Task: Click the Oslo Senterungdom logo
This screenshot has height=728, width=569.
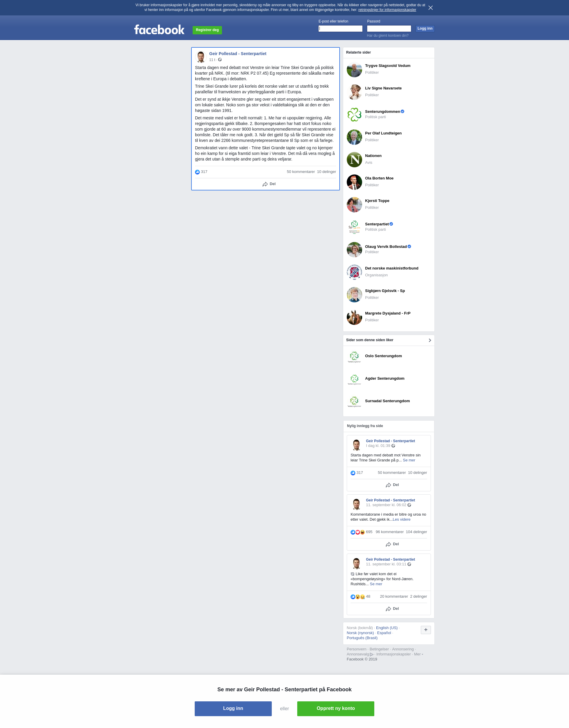Action: click(x=354, y=357)
